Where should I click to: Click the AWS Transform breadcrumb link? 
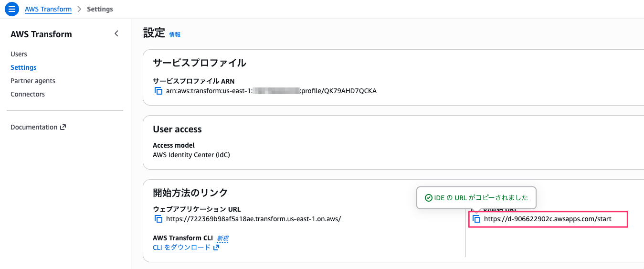click(x=48, y=9)
